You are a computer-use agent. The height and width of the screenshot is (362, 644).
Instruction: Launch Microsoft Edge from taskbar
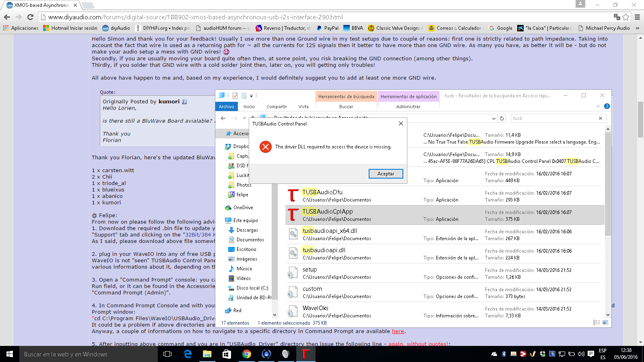tap(188, 354)
